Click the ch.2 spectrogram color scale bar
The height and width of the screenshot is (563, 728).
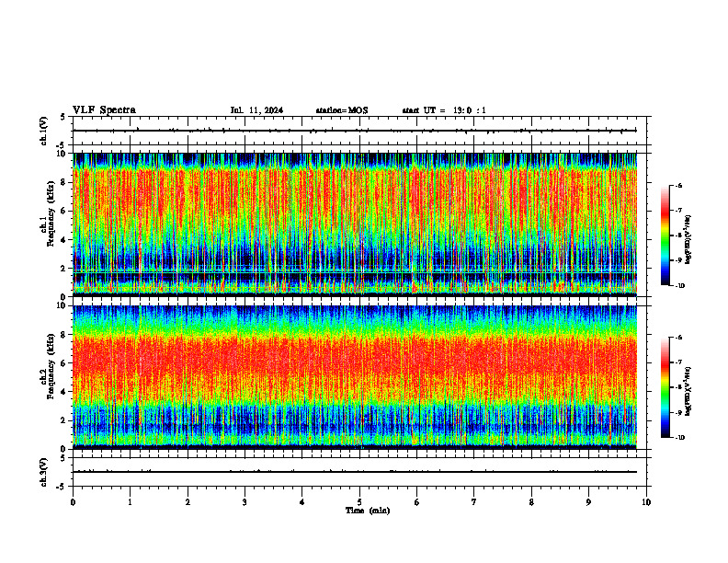(x=665, y=387)
